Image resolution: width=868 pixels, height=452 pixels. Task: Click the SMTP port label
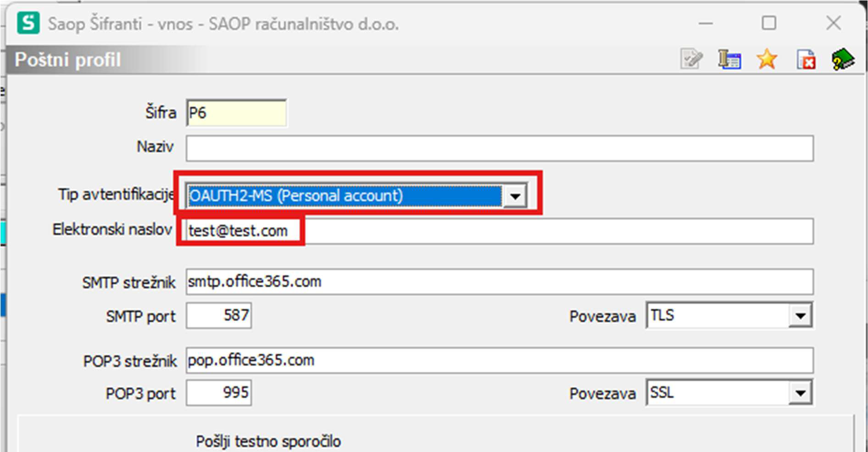click(141, 316)
